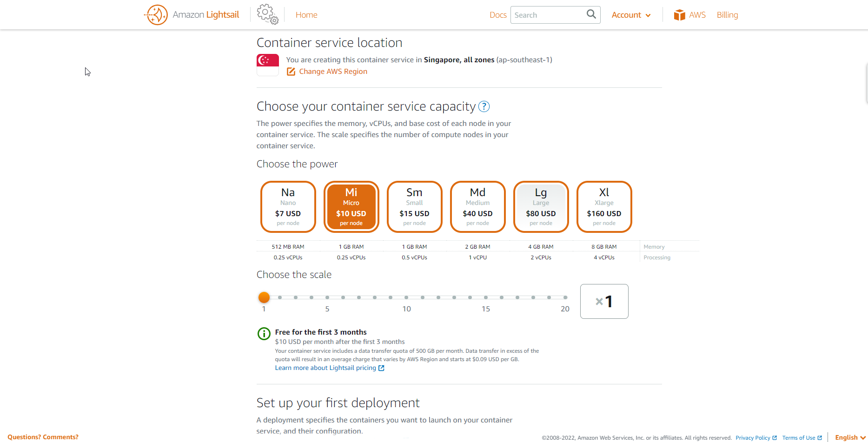Click the page vertical scrollbar
The image size is (868, 442).
866,84
